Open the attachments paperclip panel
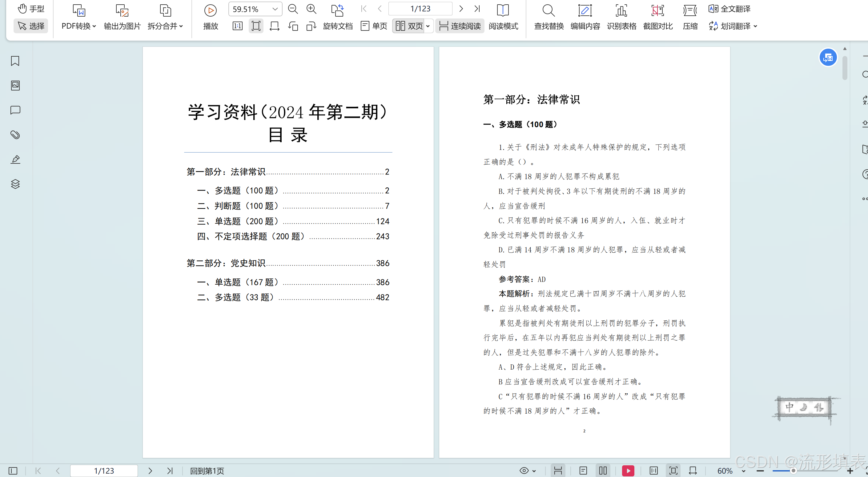 point(15,135)
